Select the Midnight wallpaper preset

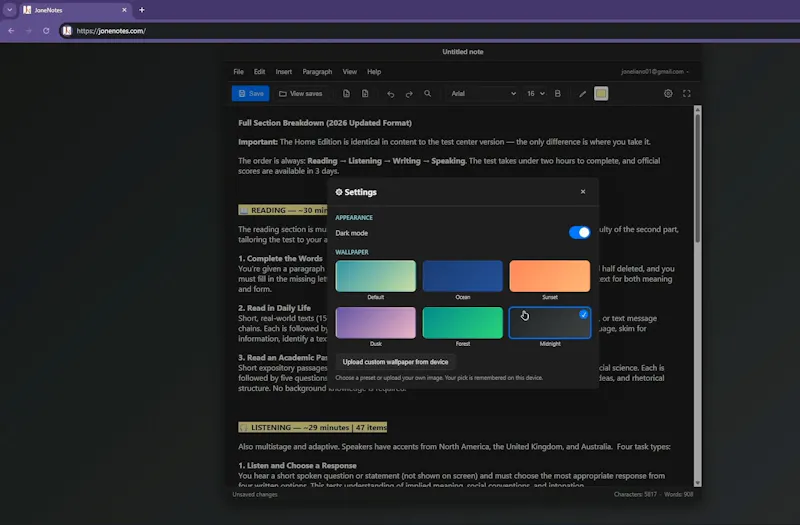coord(549,323)
